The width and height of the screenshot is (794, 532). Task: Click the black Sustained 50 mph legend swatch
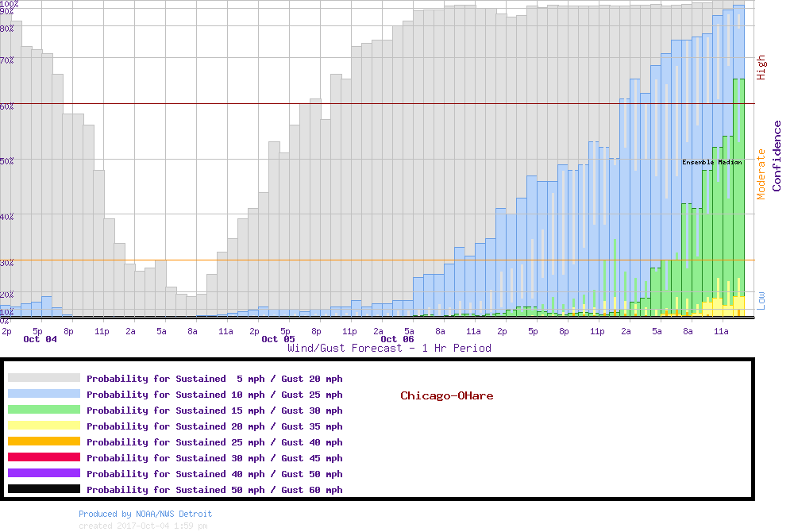click(x=44, y=490)
